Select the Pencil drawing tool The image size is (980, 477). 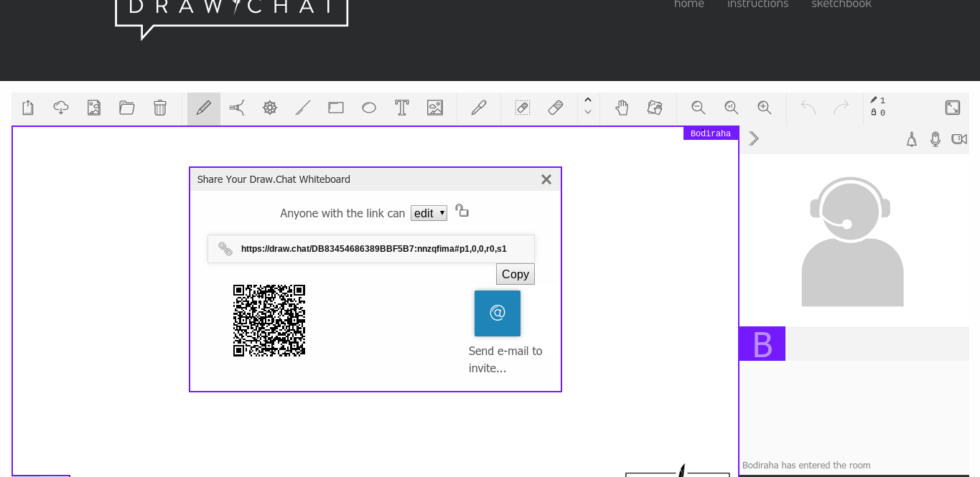pyautogui.click(x=204, y=108)
